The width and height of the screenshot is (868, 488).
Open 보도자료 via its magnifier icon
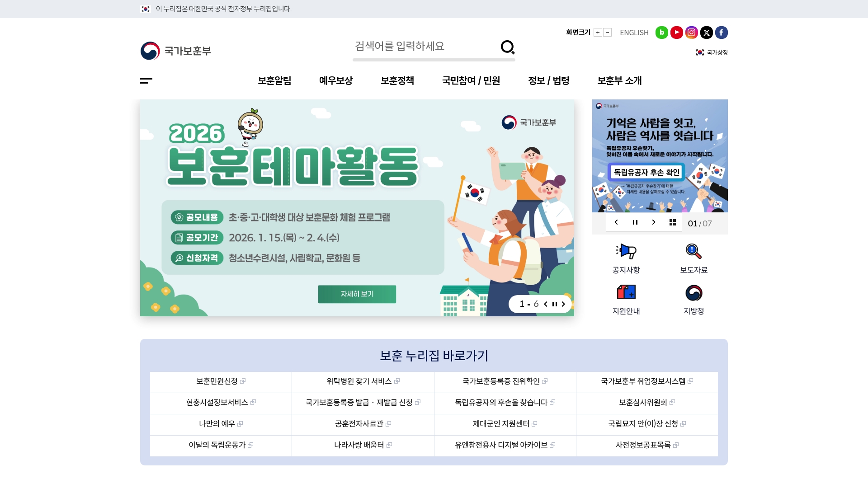(x=694, y=252)
